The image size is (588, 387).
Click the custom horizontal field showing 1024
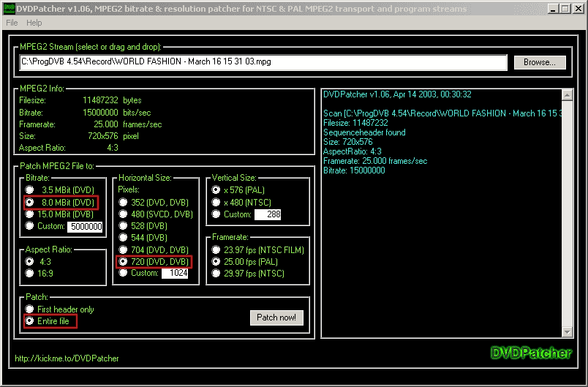(x=175, y=273)
